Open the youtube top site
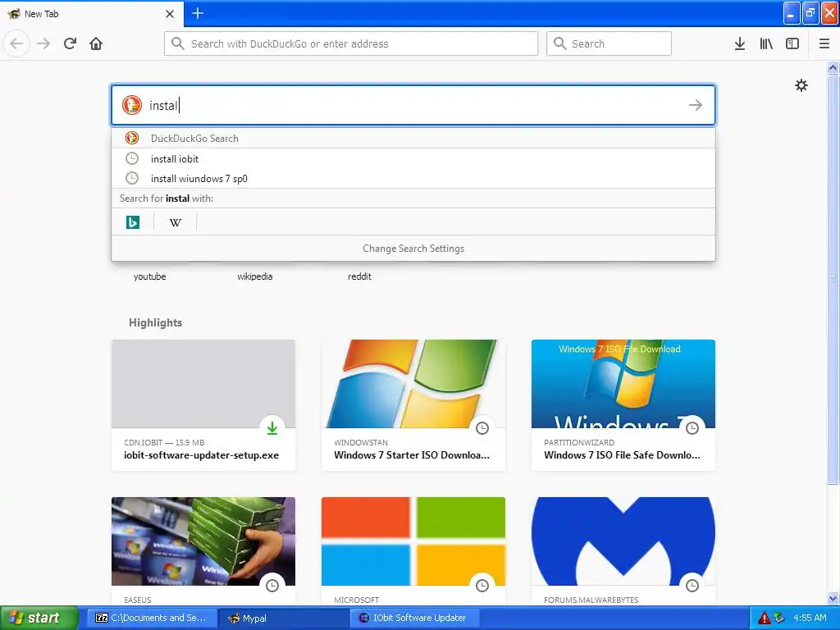 click(149, 276)
